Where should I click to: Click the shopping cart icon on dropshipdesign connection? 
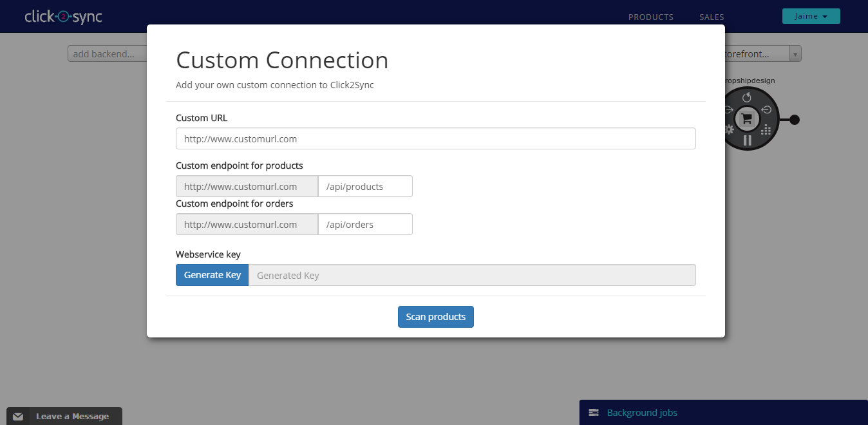(x=746, y=118)
